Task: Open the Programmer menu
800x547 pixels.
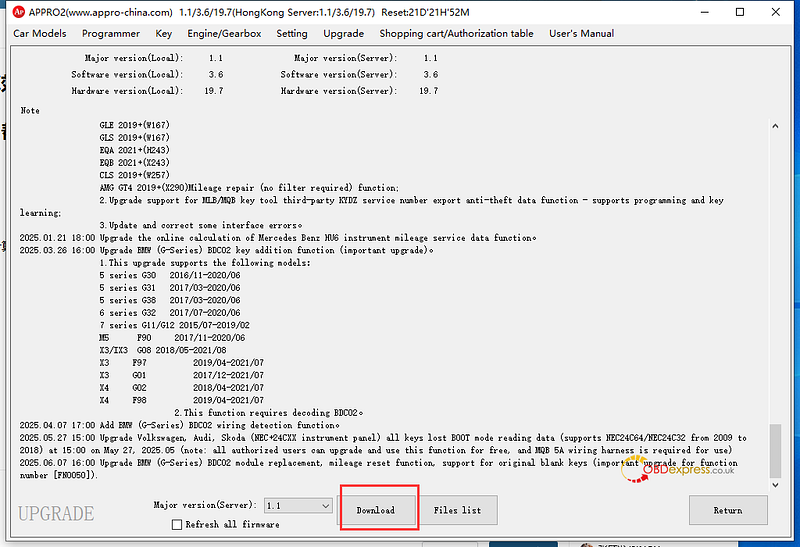Action: 111,34
